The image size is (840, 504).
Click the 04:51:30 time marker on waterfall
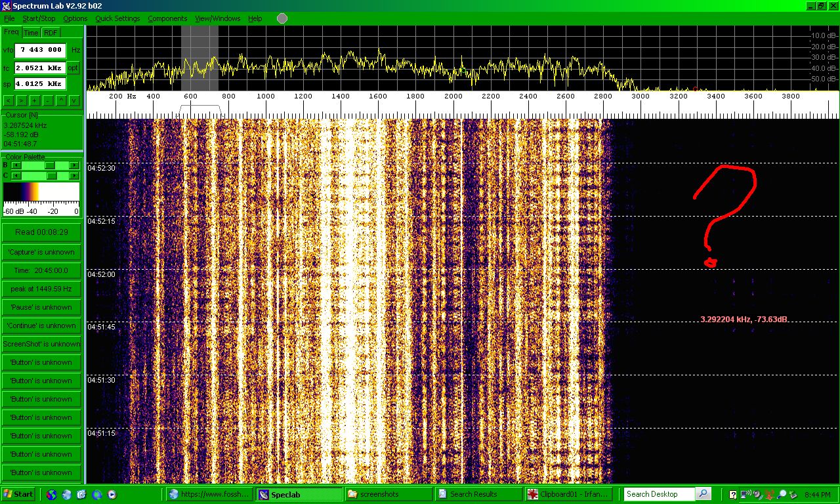pyautogui.click(x=101, y=380)
